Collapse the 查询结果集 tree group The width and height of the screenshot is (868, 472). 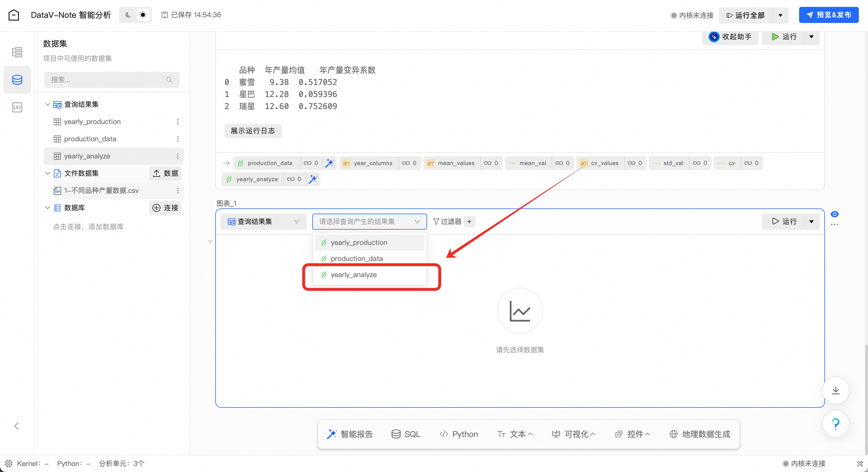pos(48,105)
